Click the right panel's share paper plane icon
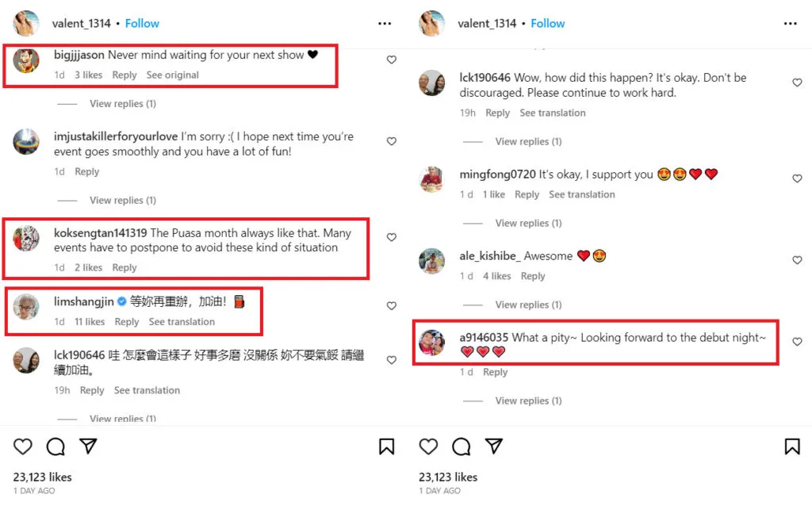The height and width of the screenshot is (506, 812). [493, 447]
